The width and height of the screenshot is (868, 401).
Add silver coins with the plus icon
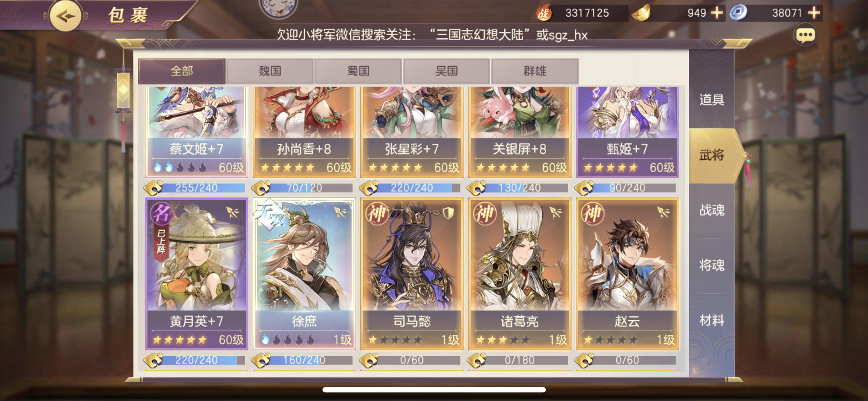coord(814,13)
